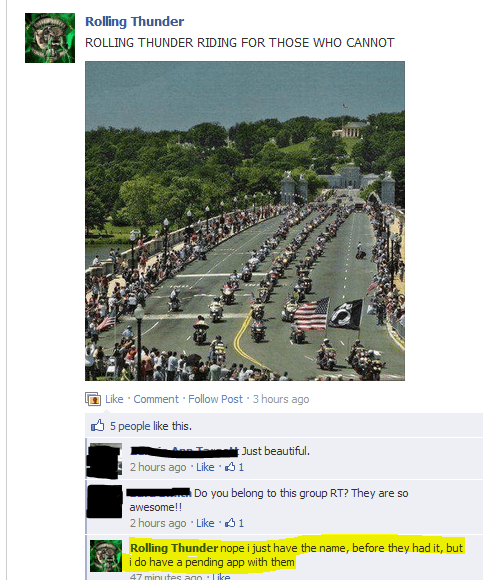
Task: Like the 'Do you belong' comment
Action: (x=205, y=523)
